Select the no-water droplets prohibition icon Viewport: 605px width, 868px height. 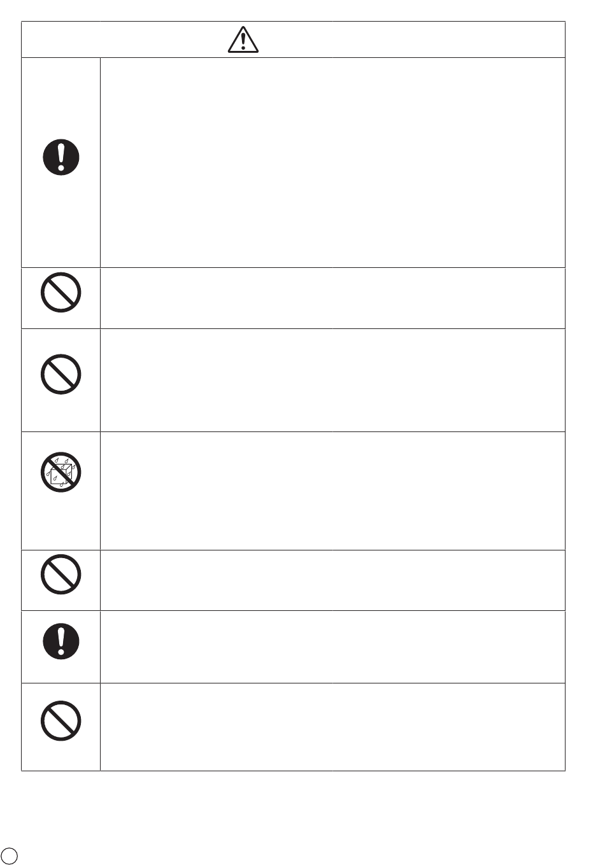(61, 472)
